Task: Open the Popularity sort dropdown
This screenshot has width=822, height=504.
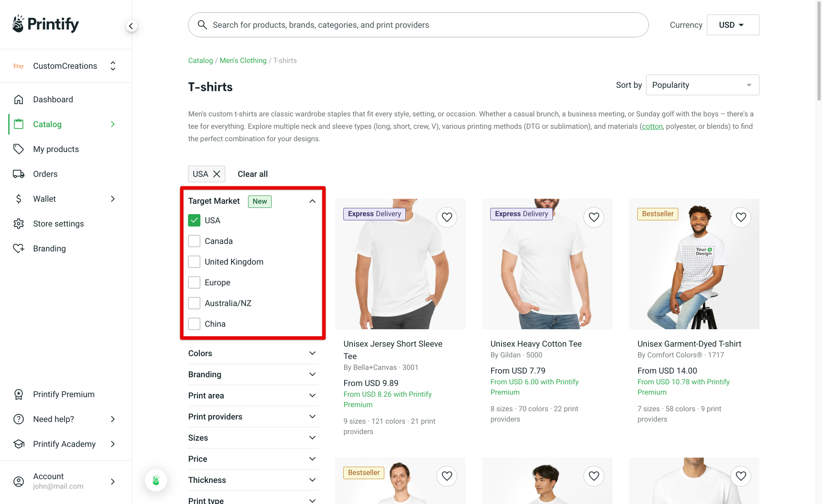Action: point(702,84)
